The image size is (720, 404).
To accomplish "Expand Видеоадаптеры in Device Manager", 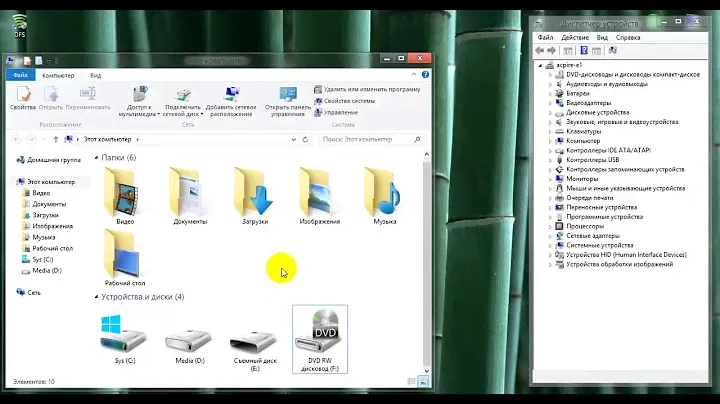I will (x=551, y=102).
